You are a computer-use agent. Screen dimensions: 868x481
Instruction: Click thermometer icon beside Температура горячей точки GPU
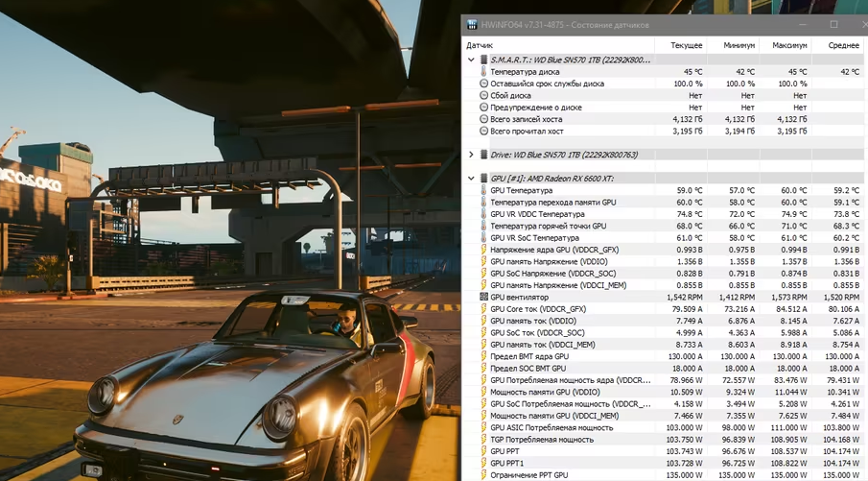[483, 226]
